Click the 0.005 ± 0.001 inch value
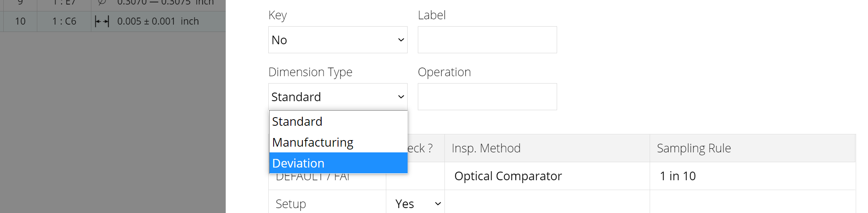 coord(158,21)
